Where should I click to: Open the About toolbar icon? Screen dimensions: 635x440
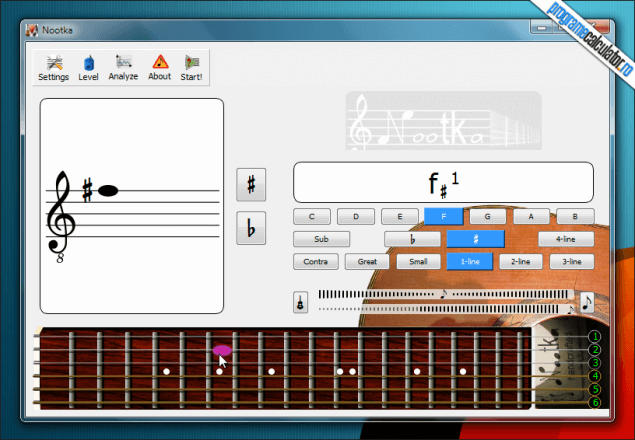160,68
